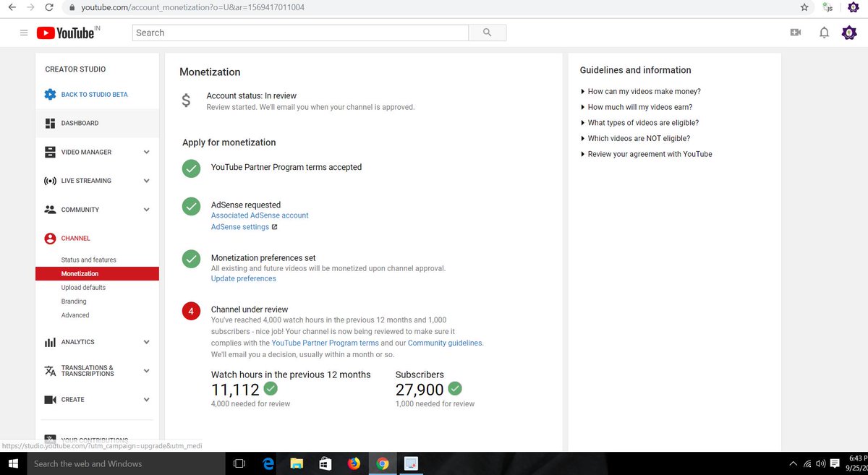Image resolution: width=868 pixels, height=475 pixels.
Task: Go to YouTube home logo
Action: coord(66,33)
